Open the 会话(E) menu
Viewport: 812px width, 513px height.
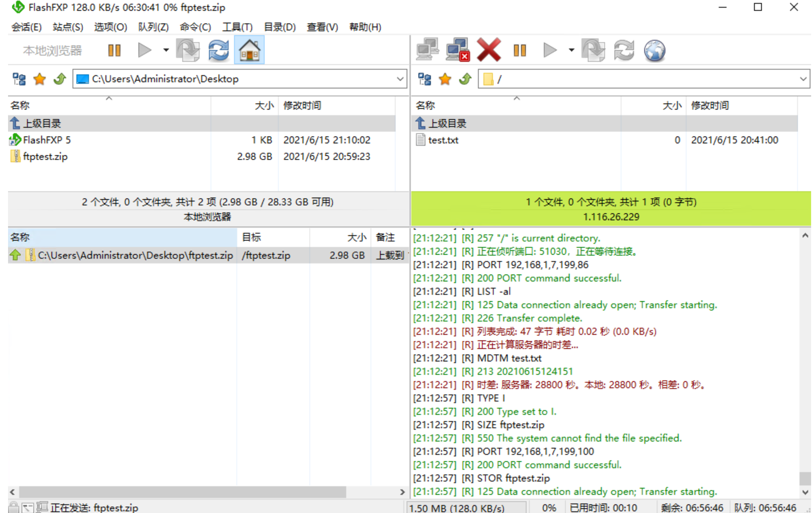pos(27,27)
